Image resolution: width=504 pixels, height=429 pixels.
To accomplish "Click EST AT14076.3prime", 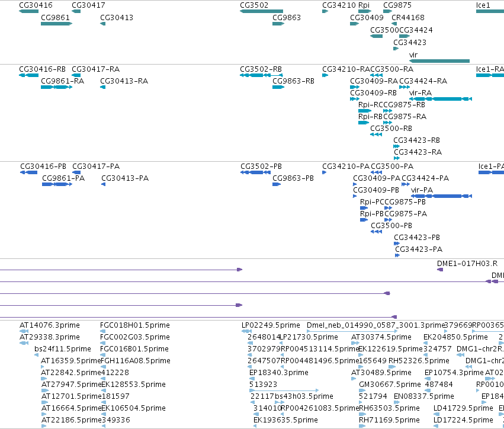I will (50, 325).
